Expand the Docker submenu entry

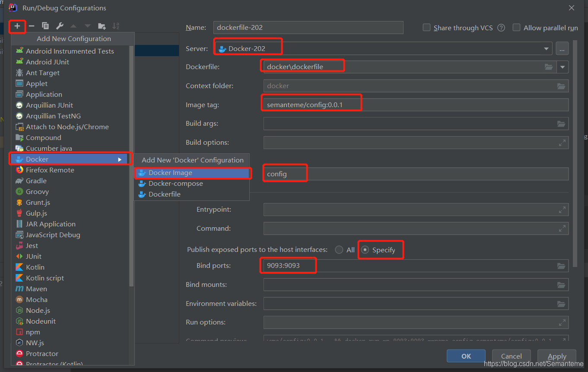point(70,159)
